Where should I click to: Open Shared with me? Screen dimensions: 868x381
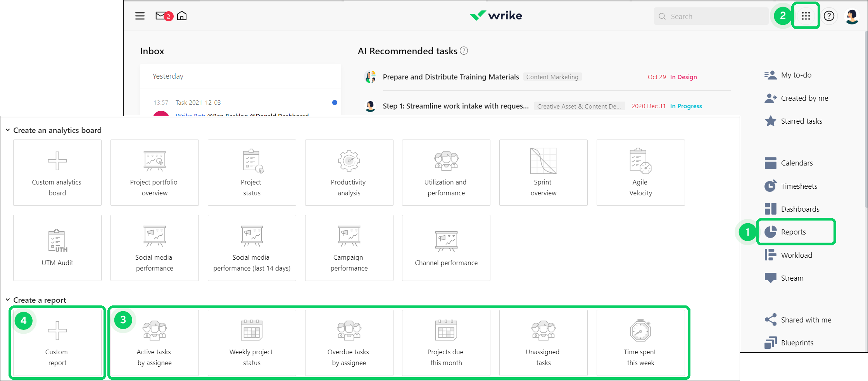point(798,320)
